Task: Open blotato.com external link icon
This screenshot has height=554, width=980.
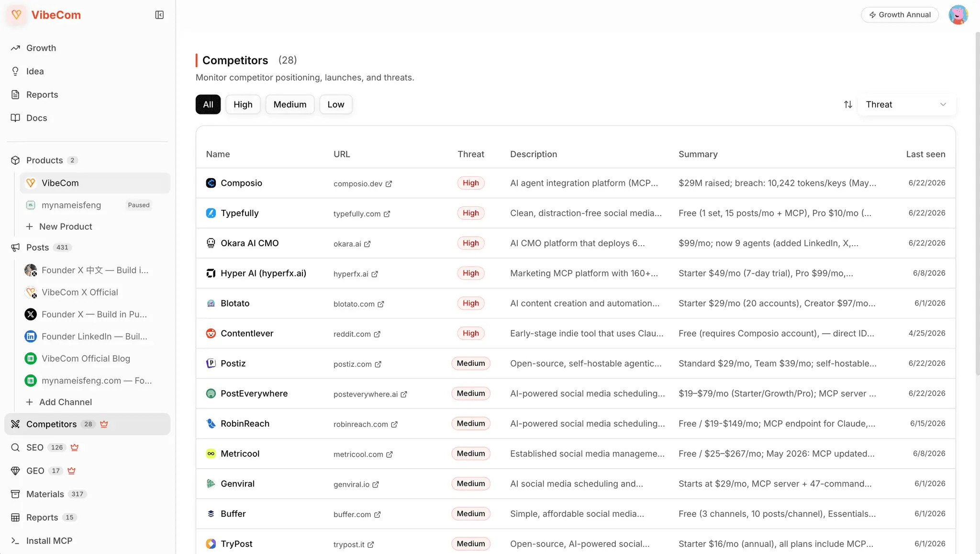Action: [380, 305]
